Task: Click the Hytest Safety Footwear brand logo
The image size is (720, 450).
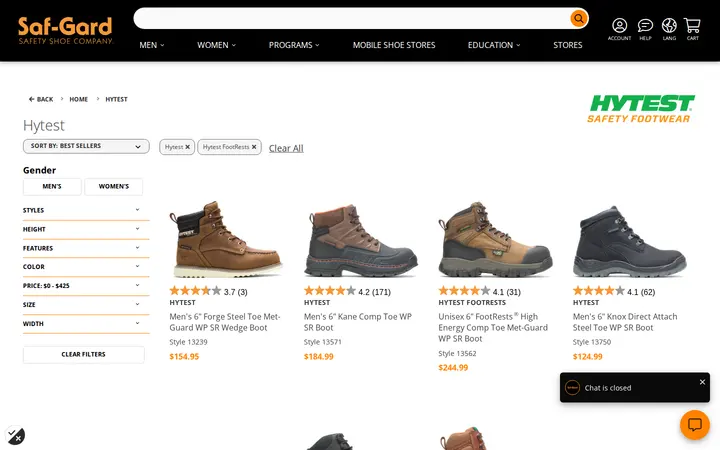Action: coord(641,109)
